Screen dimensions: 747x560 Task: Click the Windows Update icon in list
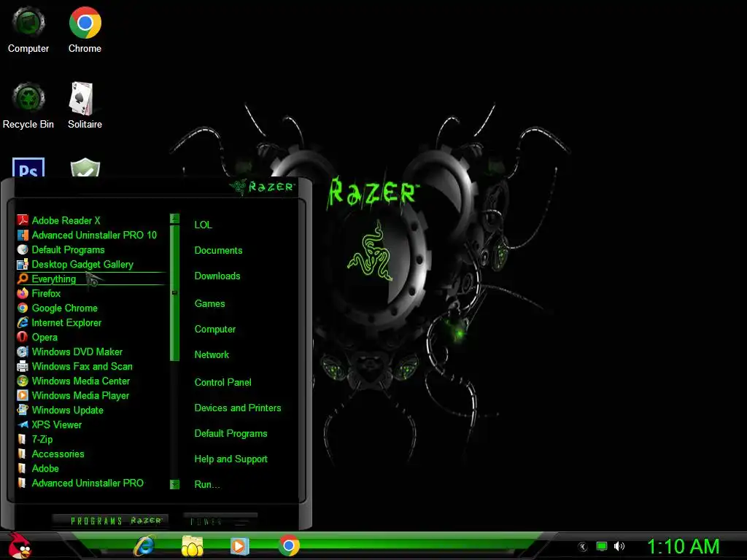coord(23,410)
